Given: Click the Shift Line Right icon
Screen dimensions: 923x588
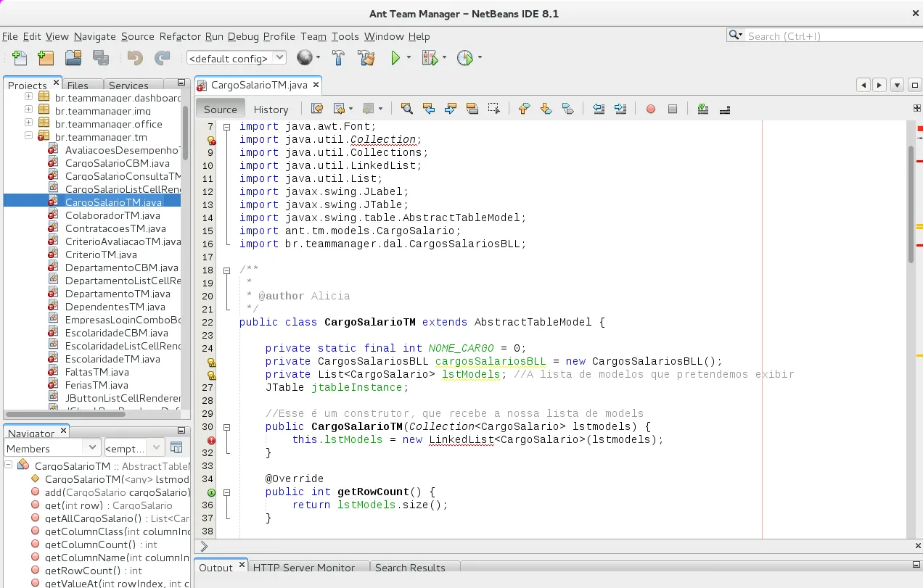Looking at the screenshot, I should (620, 109).
